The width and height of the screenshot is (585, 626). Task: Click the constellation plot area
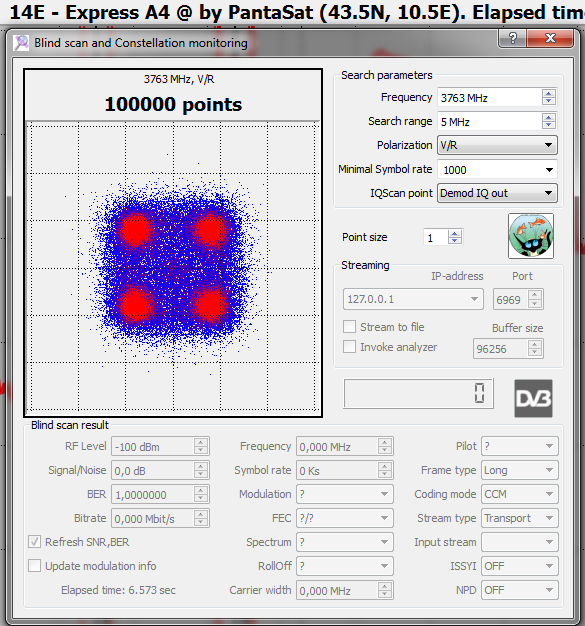click(173, 267)
